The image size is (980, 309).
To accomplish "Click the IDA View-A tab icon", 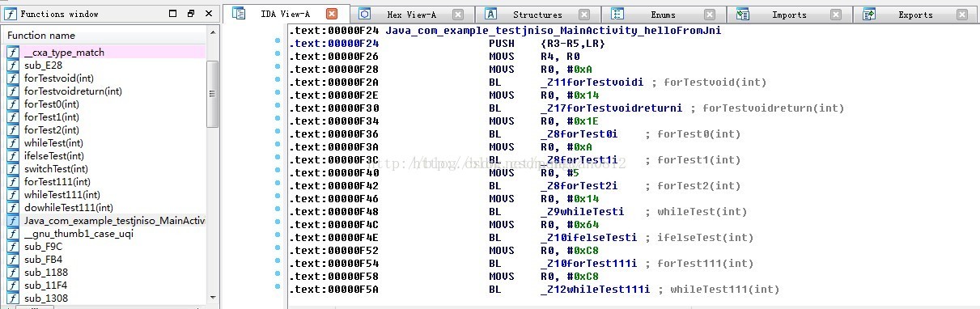I will click(x=239, y=14).
